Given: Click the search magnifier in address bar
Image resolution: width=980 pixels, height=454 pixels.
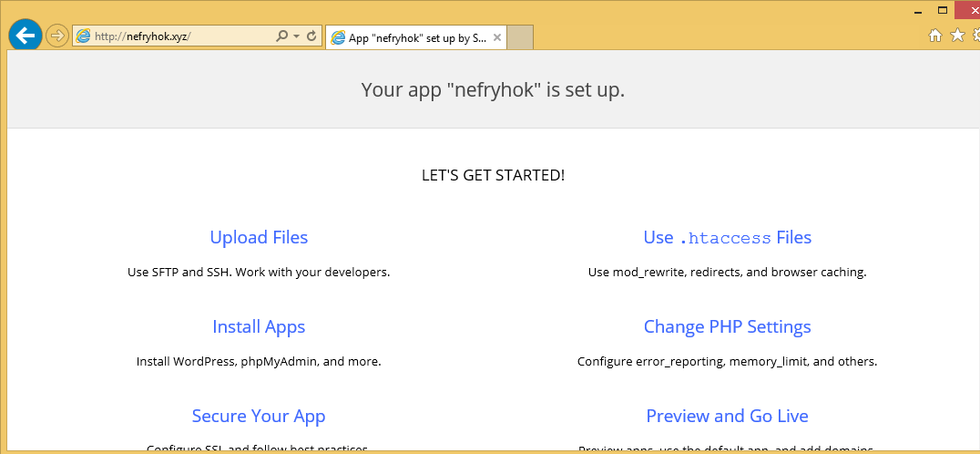Looking at the screenshot, I should (281, 36).
